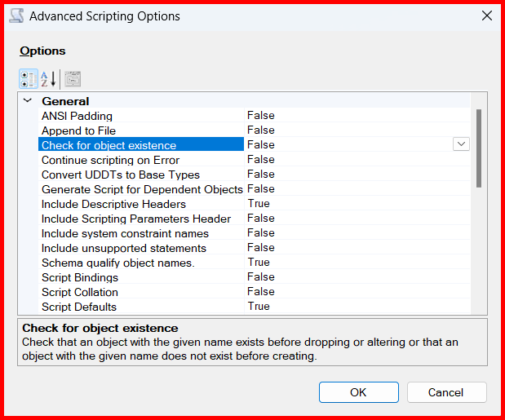Select the Script Bindings property

pyautogui.click(x=79, y=277)
